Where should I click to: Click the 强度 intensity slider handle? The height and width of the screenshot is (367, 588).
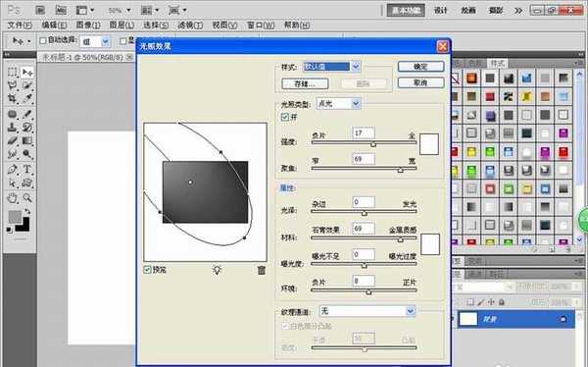click(x=373, y=143)
